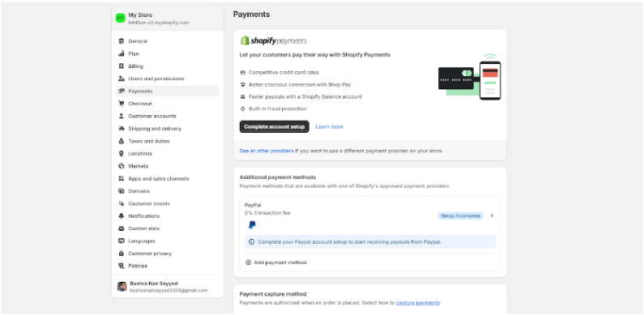644x315 pixels.
Task: Click the Add payment method button
Action: (276, 262)
